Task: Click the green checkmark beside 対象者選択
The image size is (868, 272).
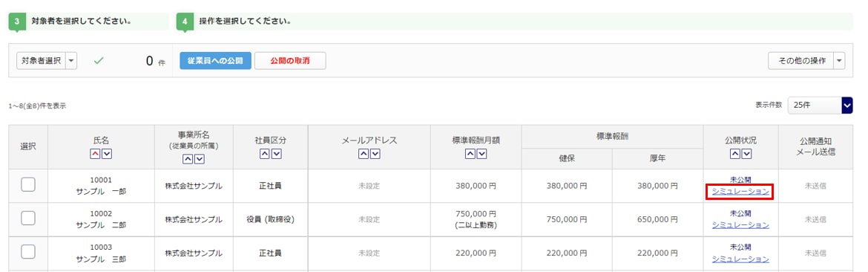Action: point(99,61)
